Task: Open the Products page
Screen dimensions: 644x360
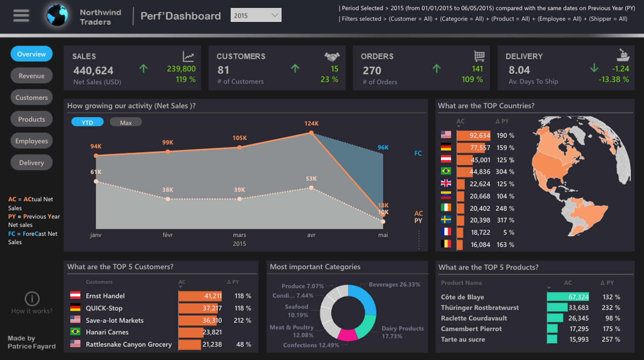Action: [31, 119]
